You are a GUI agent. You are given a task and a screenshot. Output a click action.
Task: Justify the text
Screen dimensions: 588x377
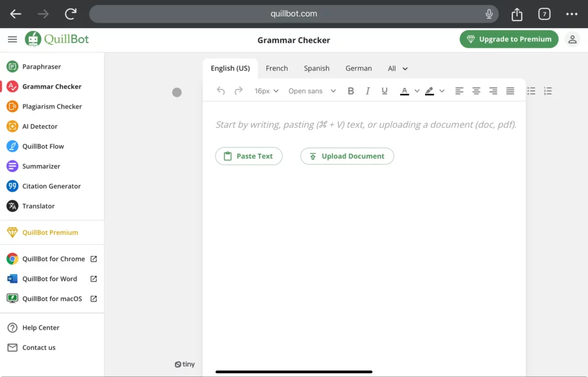click(x=510, y=91)
